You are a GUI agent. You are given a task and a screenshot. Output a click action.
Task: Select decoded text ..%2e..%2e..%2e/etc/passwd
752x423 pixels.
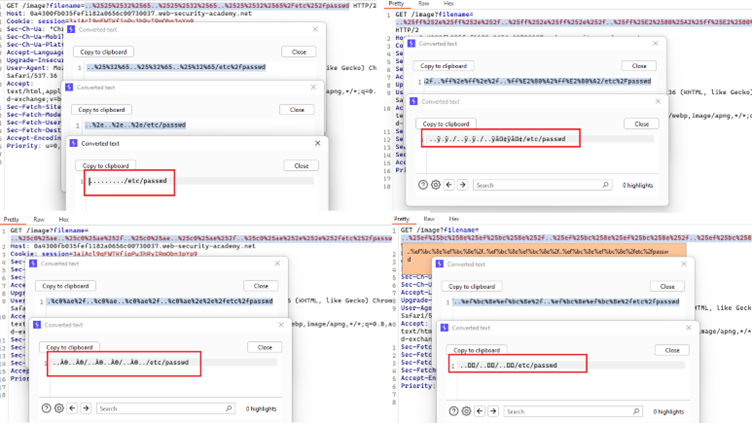click(x=135, y=125)
